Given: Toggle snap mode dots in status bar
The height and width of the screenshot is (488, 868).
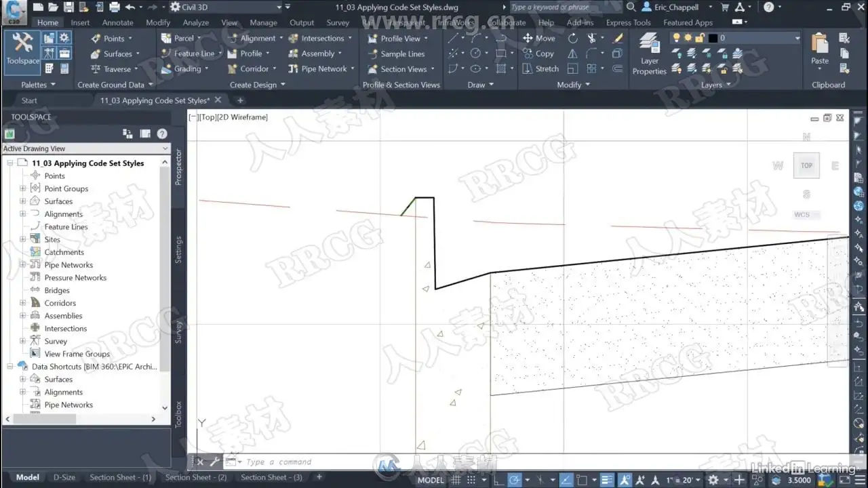Looking at the screenshot, I should (471, 480).
